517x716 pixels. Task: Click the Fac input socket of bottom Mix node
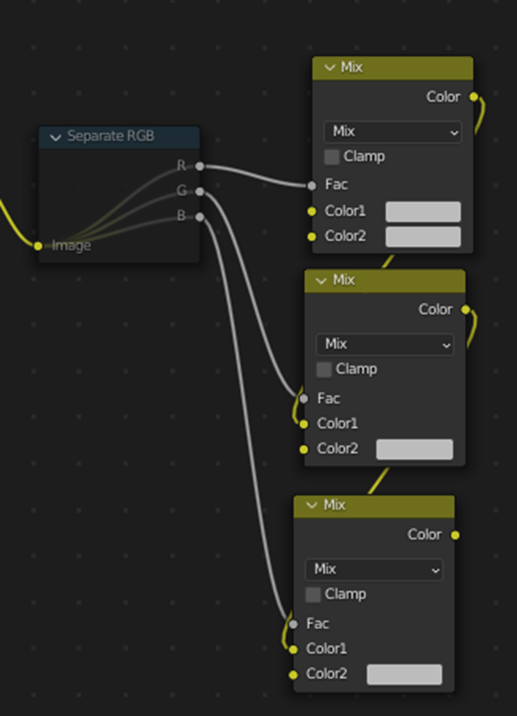293,624
